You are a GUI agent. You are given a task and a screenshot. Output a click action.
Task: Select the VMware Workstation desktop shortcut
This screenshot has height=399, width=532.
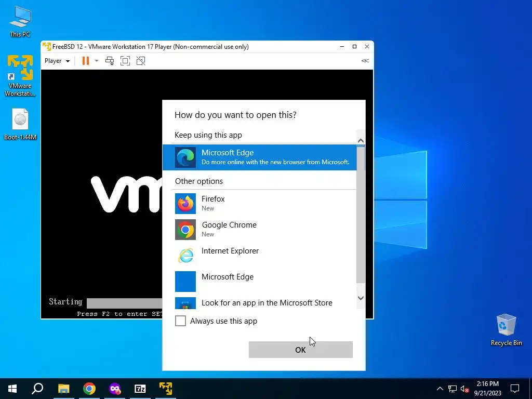[x=20, y=76]
